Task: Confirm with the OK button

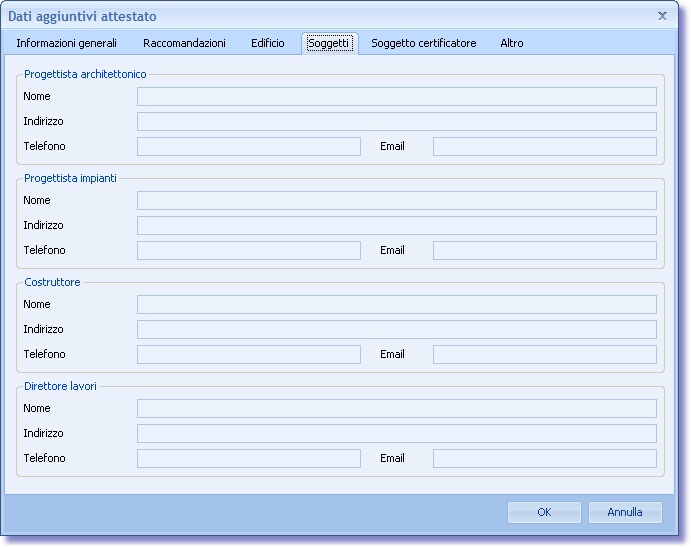Action: tap(544, 512)
